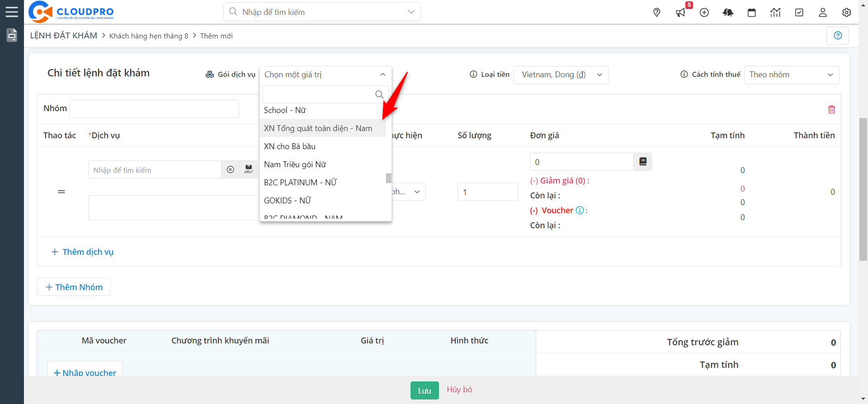Select B2C PLATINUM - NỮ option
Screen dimensions: 868x404
point(323,183)
